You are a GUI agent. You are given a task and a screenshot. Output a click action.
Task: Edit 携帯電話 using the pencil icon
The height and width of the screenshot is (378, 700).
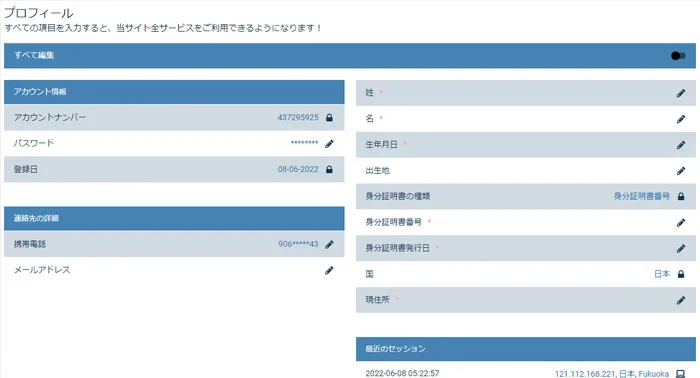point(329,245)
